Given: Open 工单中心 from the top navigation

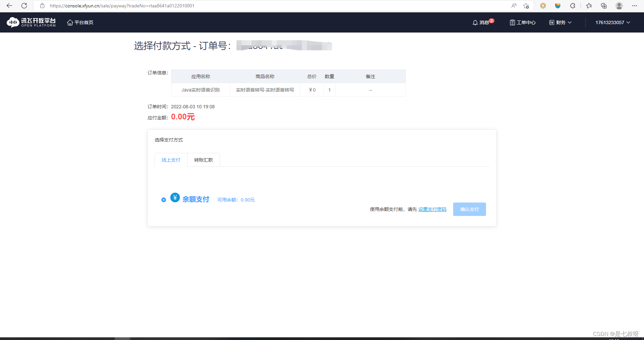Looking at the screenshot, I should point(522,22).
